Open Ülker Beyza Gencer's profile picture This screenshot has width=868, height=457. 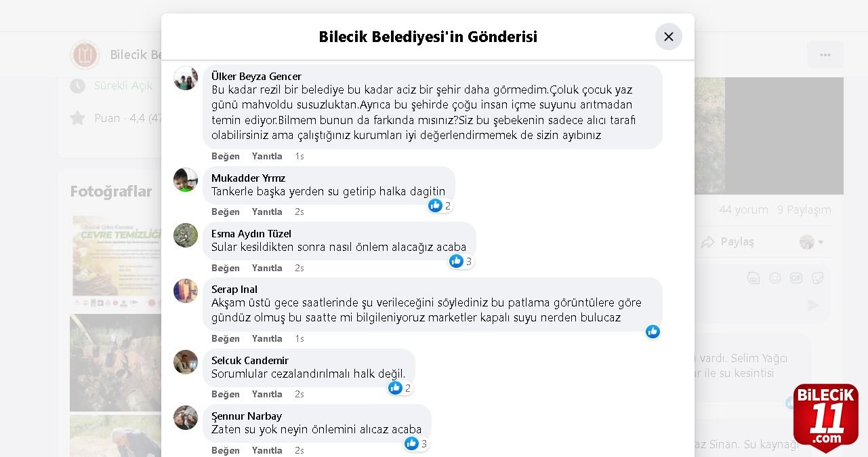(x=186, y=78)
